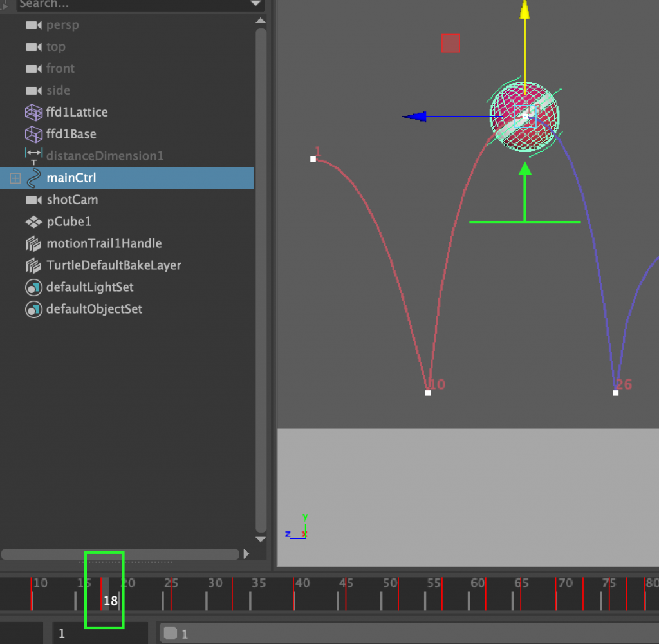Click the top camera icon
The image size is (659, 644).
coord(32,46)
